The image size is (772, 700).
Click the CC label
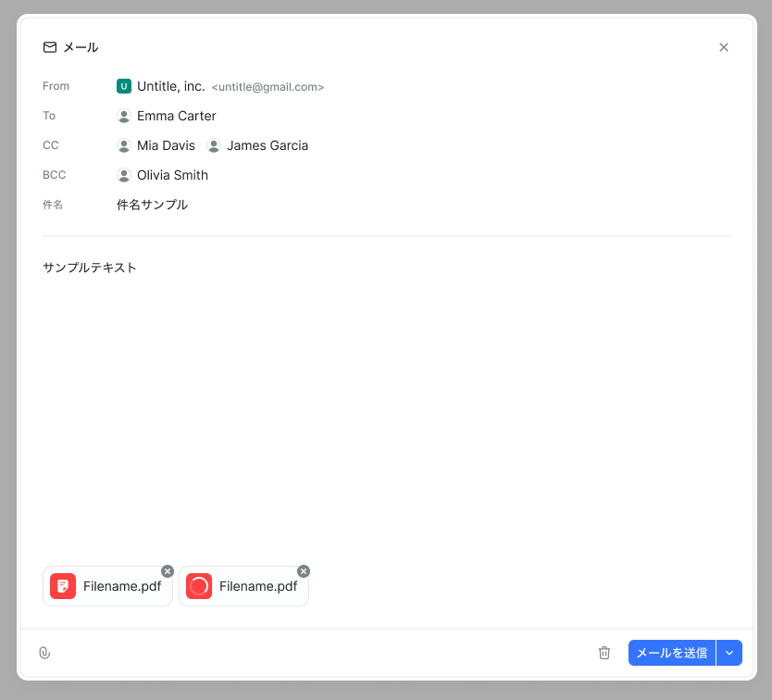point(51,145)
